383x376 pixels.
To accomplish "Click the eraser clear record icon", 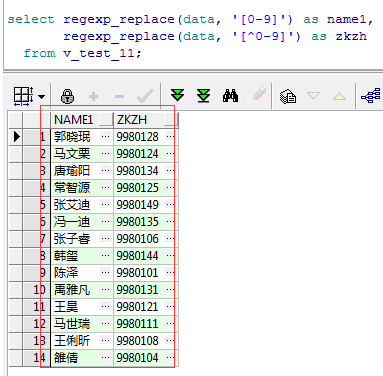I will 259,94.
